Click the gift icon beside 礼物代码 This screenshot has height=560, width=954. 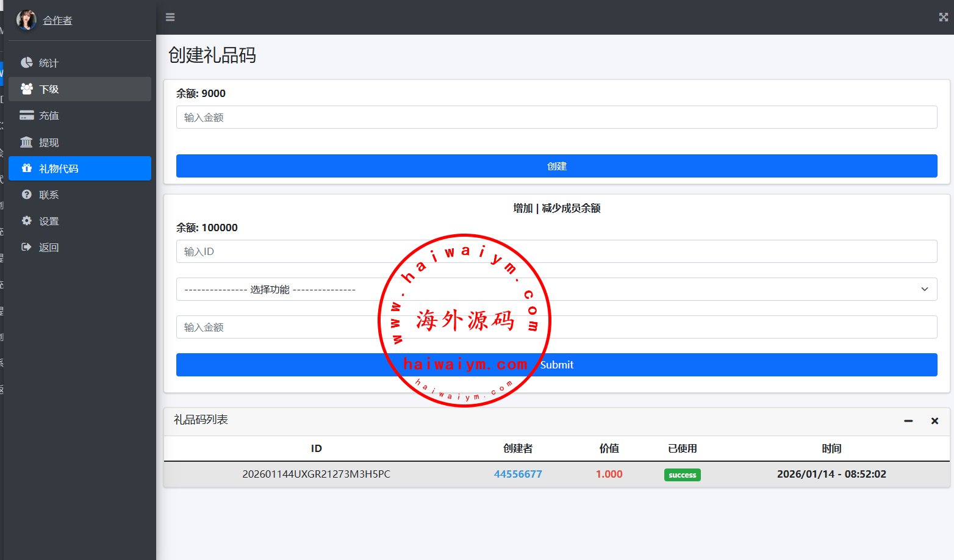click(27, 168)
